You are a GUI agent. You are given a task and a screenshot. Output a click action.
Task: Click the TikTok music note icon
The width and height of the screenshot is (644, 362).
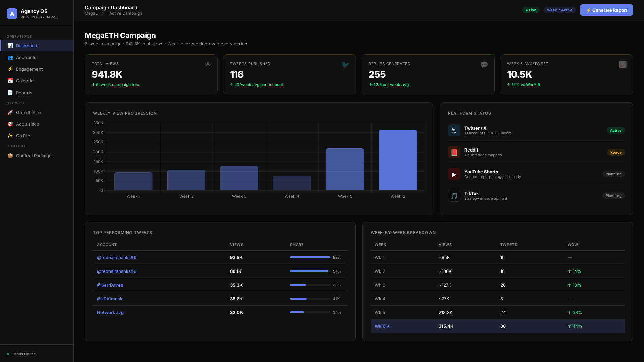[x=454, y=196]
